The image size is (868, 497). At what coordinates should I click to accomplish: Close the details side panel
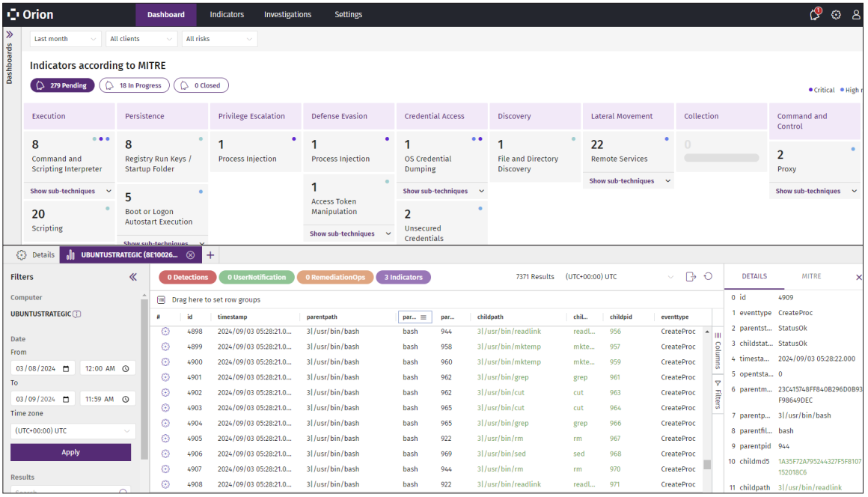[858, 277]
